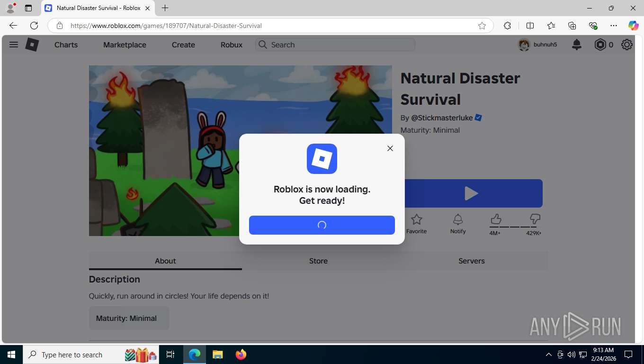Viewport: 644px width, 364px height.
Task: Close the Natural Disaster Survival tab
Action: click(148, 8)
